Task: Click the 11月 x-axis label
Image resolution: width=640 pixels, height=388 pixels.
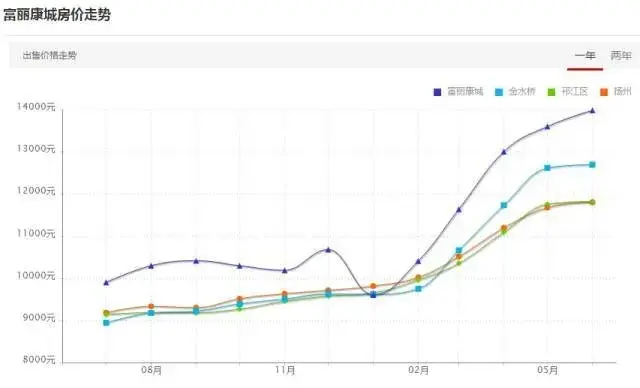Action: point(284,370)
